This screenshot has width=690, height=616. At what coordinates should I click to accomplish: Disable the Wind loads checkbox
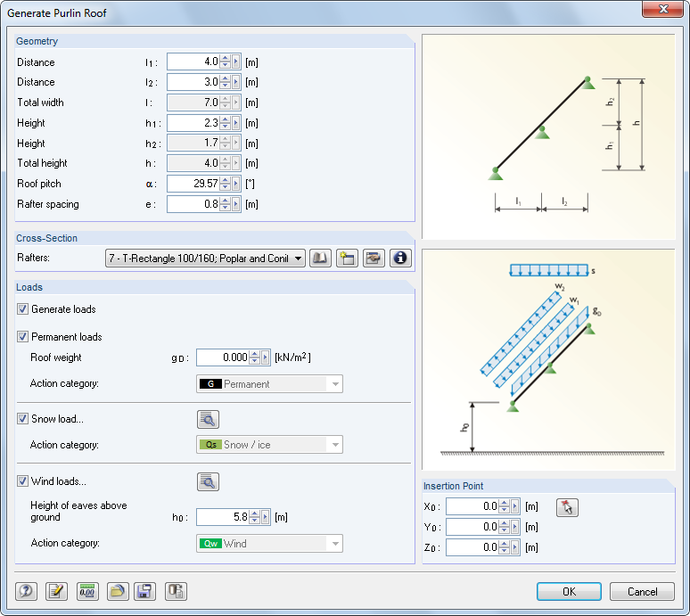(x=23, y=480)
